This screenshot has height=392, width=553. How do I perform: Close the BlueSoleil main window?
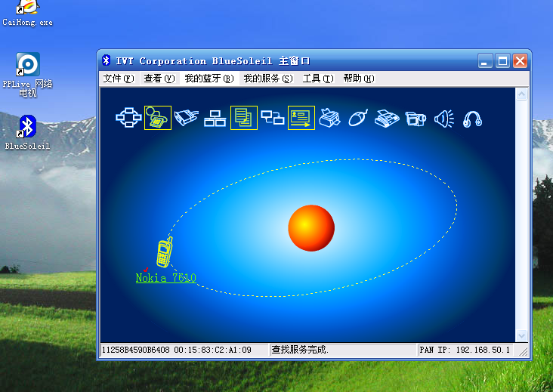click(520, 61)
